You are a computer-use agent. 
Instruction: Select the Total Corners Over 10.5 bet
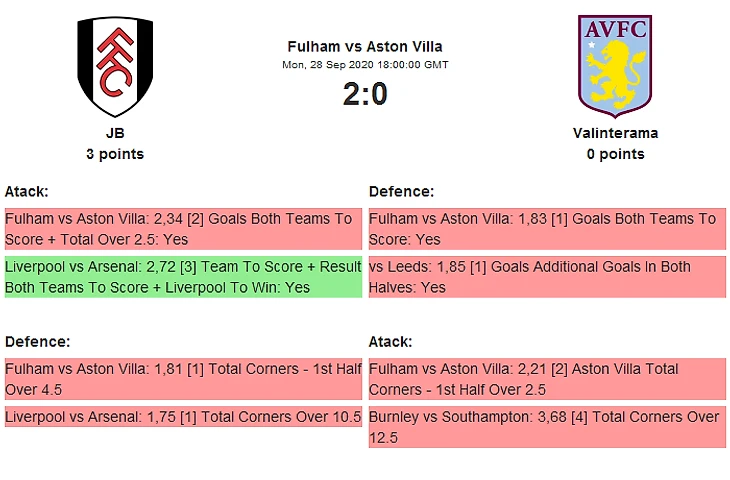pyautogui.click(x=183, y=417)
